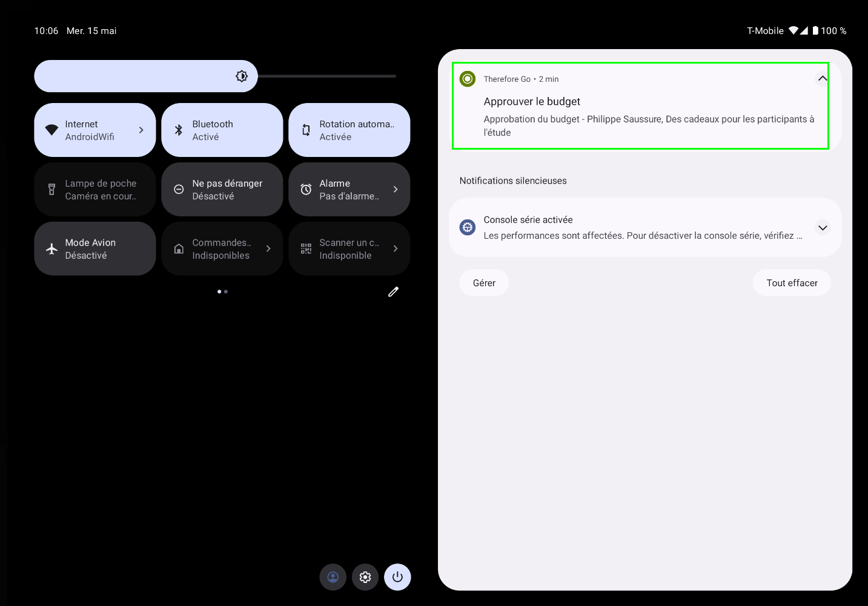Click the Approbation du budget description text
This screenshot has height=606, width=868.
649,126
